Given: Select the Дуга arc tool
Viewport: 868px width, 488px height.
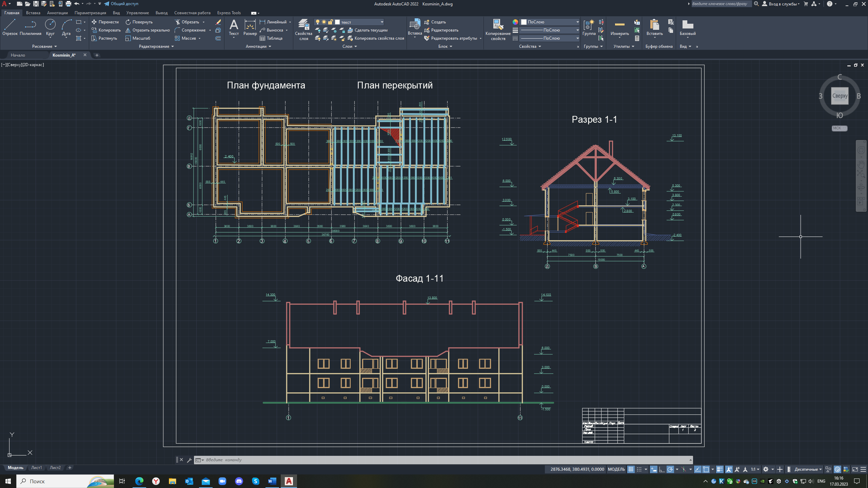Looking at the screenshot, I should pos(66,27).
